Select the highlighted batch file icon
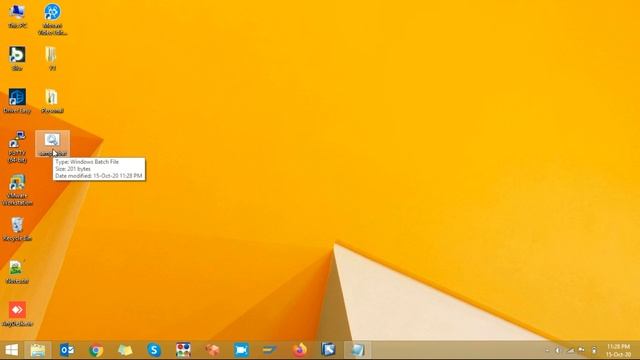 pos(52,144)
